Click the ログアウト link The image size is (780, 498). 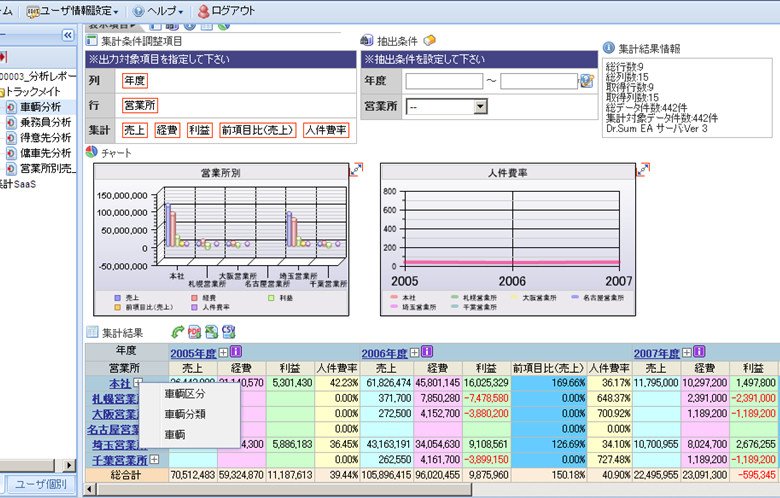pyautogui.click(x=233, y=11)
